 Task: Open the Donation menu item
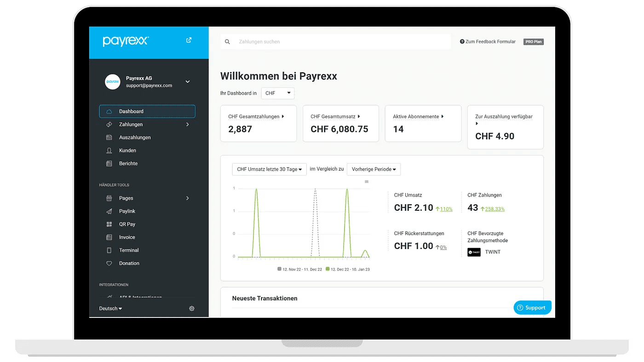pos(147,263)
